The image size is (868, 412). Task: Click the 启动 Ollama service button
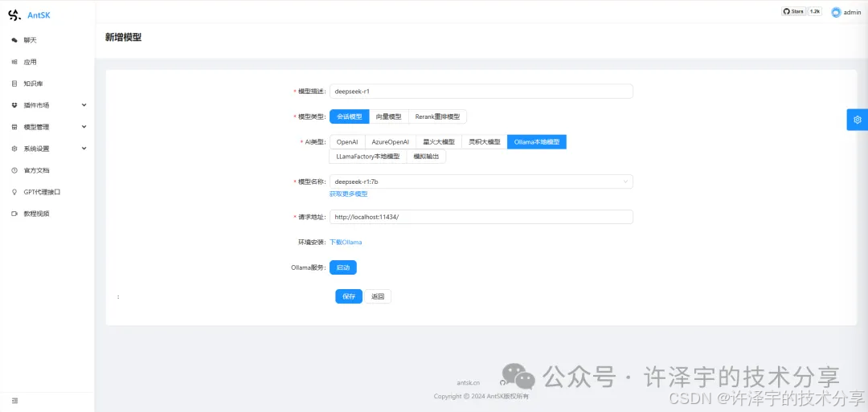[x=343, y=267]
